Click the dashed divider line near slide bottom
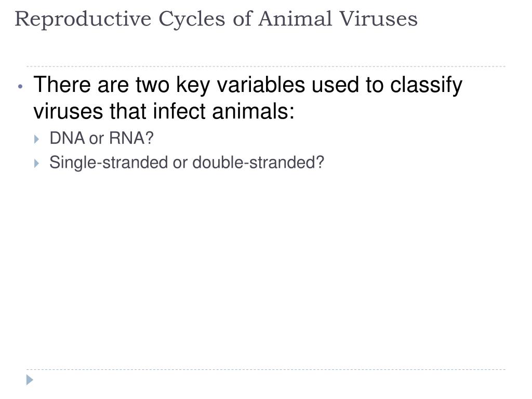This screenshot has width=532, height=399. [266, 369]
